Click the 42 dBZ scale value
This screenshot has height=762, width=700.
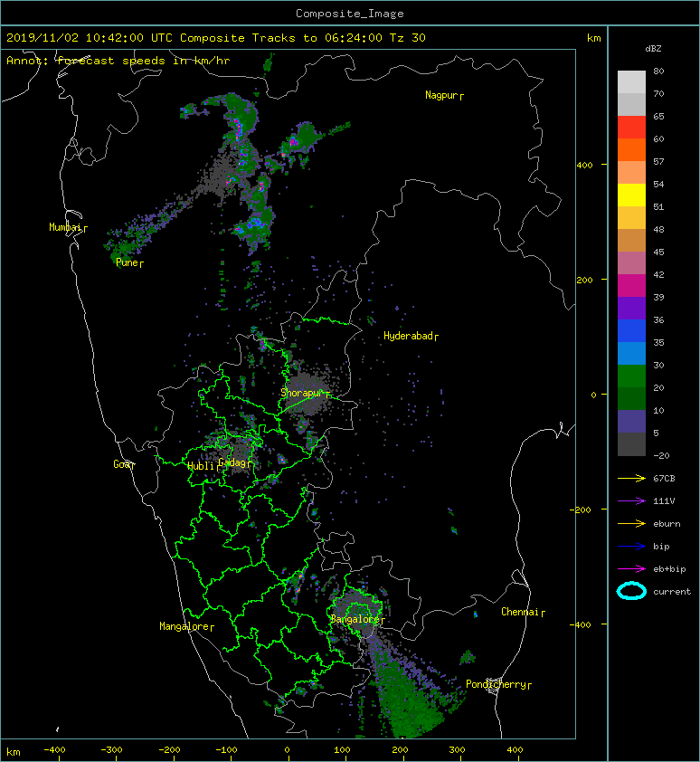[658, 274]
